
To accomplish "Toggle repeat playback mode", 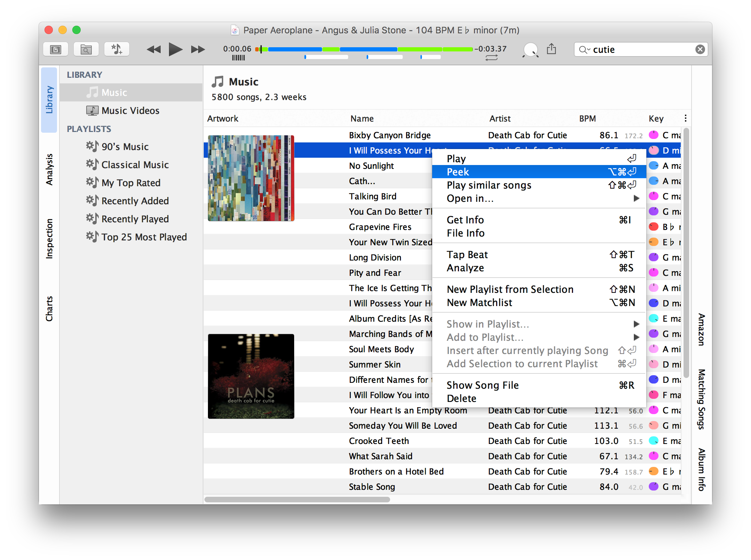I will (492, 58).
